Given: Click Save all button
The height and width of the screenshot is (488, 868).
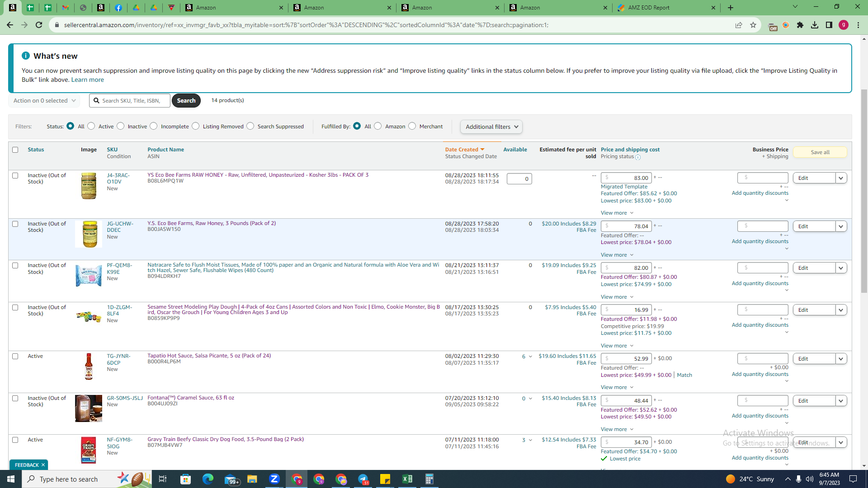Looking at the screenshot, I should click(820, 152).
